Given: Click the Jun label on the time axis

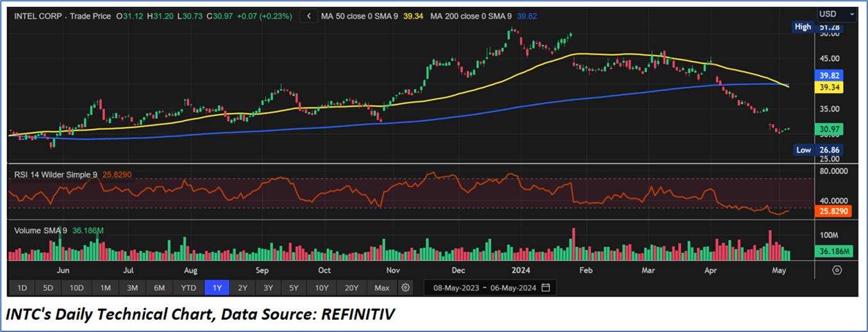Looking at the screenshot, I should click(x=63, y=270).
